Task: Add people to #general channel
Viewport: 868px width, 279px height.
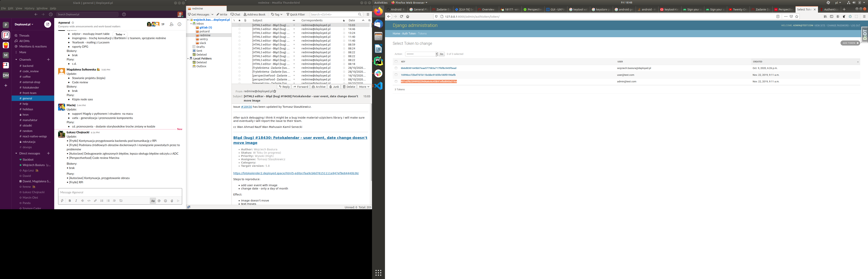Action: (171, 24)
